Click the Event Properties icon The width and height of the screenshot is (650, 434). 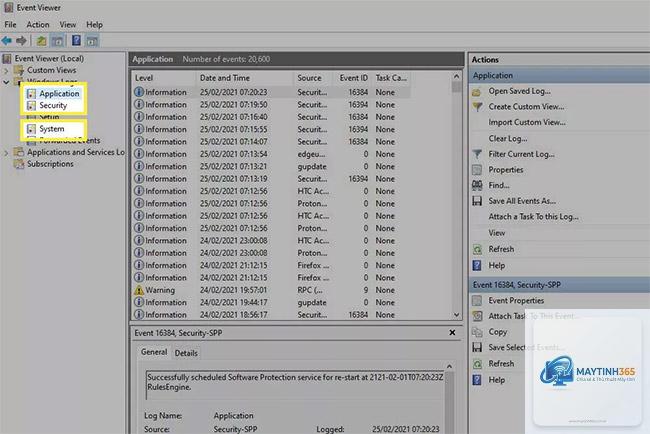477,301
